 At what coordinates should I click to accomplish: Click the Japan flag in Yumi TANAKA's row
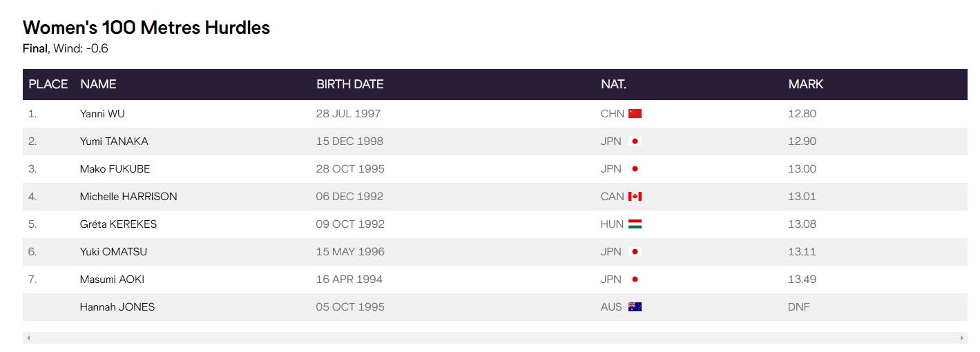[635, 141]
